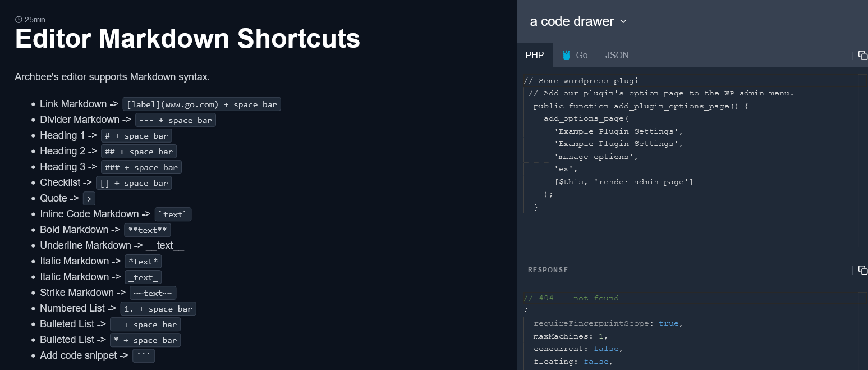Image resolution: width=868 pixels, height=370 pixels.
Task: Click the Quote '>' shortcut badge
Action: pyautogui.click(x=89, y=198)
